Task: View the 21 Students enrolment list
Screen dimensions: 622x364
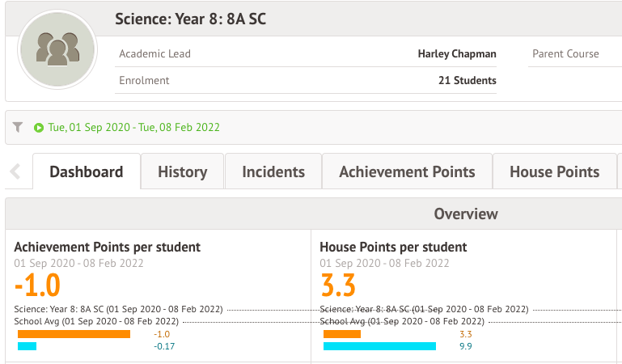Action: click(467, 80)
